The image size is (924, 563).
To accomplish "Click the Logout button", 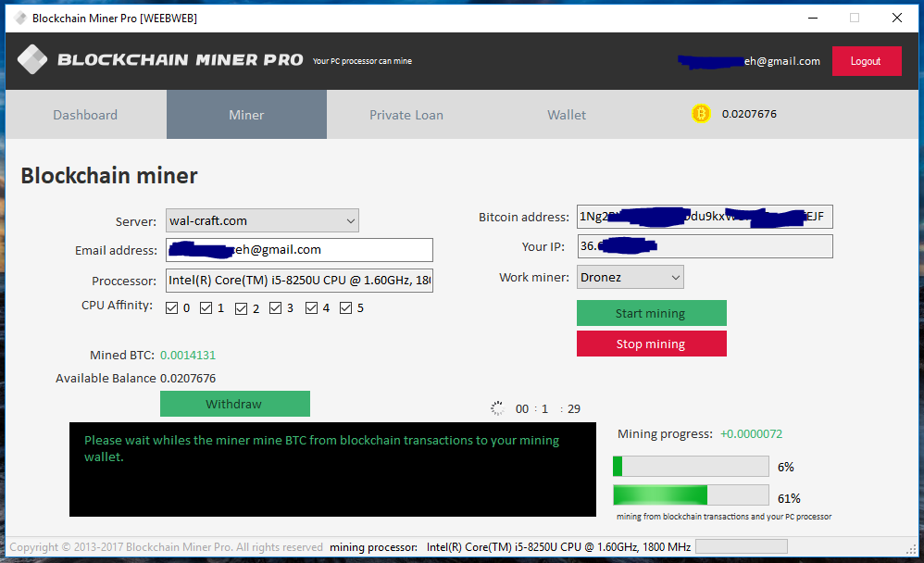I will [x=867, y=61].
